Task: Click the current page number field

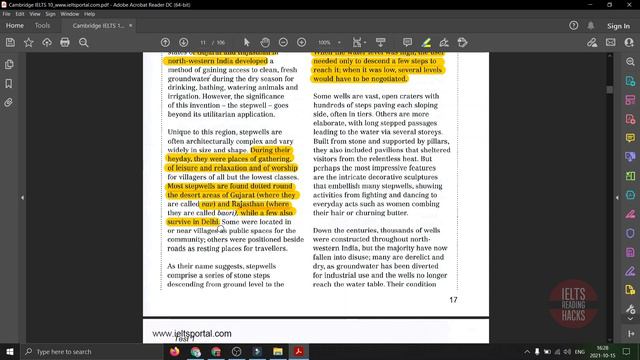Action: (x=203, y=42)
